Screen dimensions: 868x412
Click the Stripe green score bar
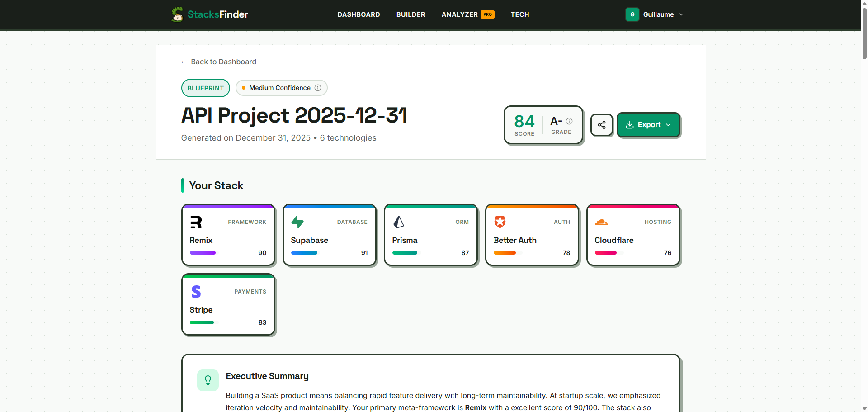[x=202, y=322]
